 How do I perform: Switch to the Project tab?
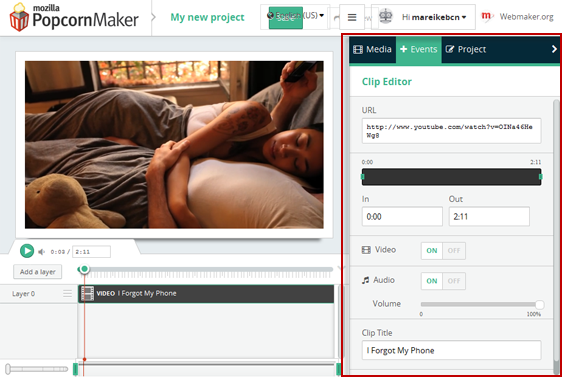[466, 49]
